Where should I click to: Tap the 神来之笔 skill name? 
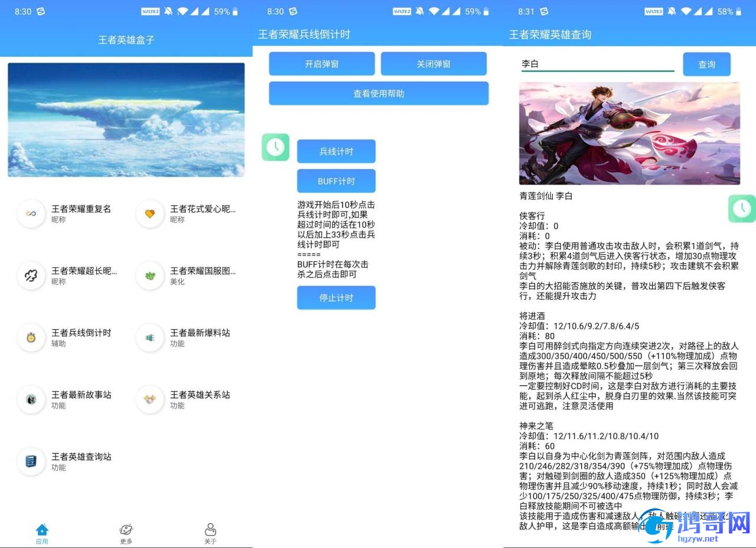(537, 426)
